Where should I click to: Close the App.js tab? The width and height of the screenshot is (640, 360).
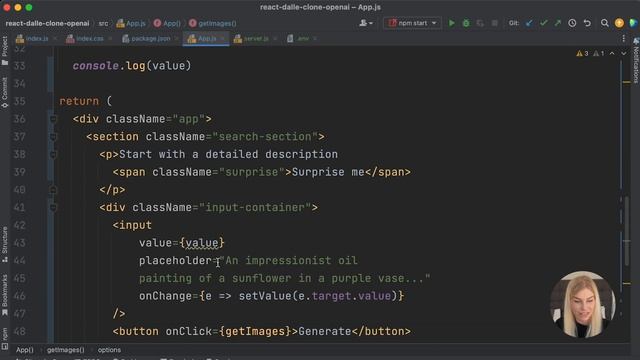click(222, 39)
